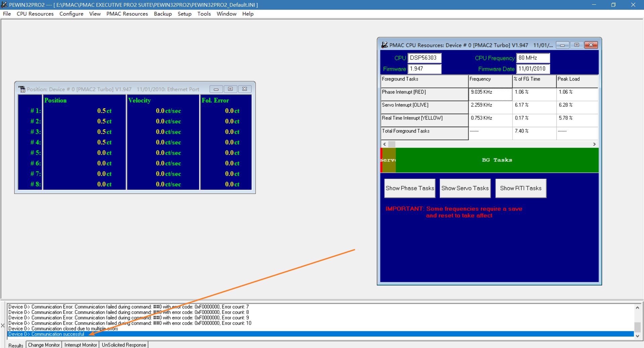Image resolution: width=644 pixels, height=348 pixels.
Task: Click the Show Phase Tasks button
Action: (410, 188)
